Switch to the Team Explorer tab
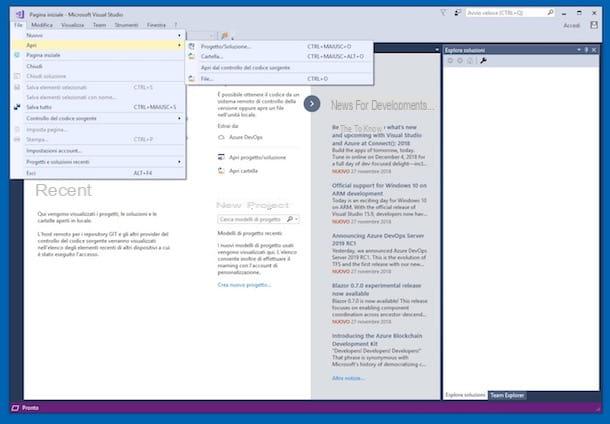The height and width of the screenshot is (424, 610). (507, 395)
